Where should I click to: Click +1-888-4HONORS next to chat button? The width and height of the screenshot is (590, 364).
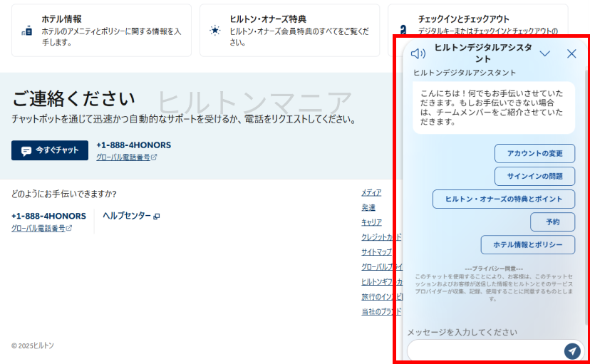pyautogui.click(x=133, y=145)
